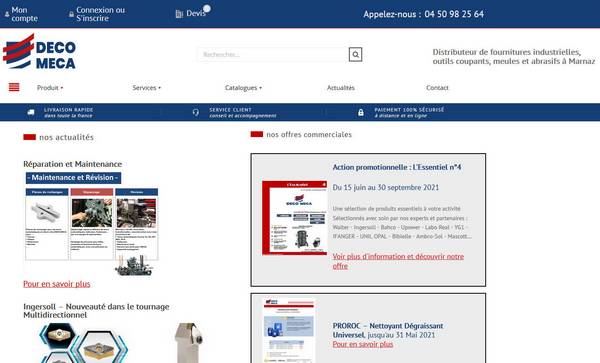Focus the Rechercher search field

273,54
